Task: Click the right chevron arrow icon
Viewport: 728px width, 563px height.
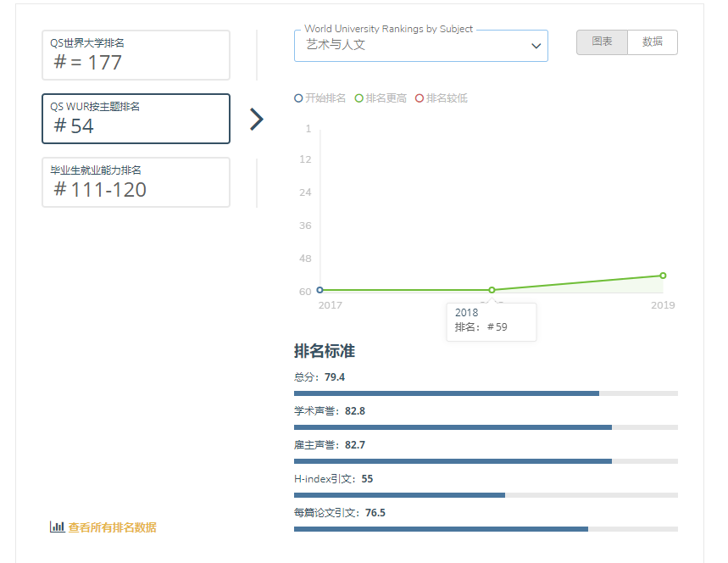Action: click(x=257, y=120)
